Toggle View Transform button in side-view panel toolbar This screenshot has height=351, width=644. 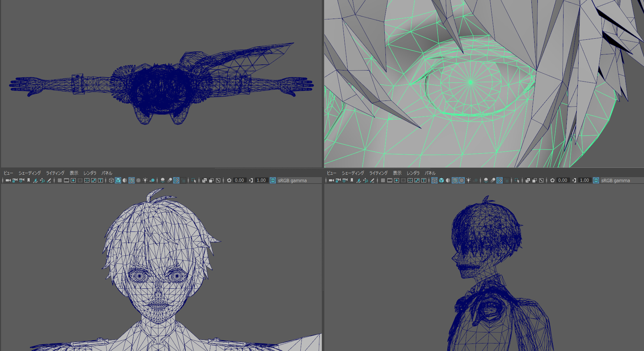[596, 180]
